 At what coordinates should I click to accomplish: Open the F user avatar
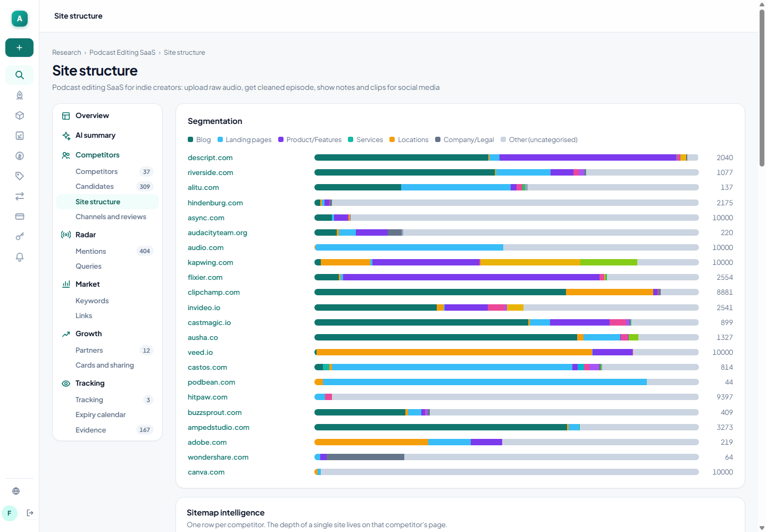pyautogui.click(x=10, y=513)
